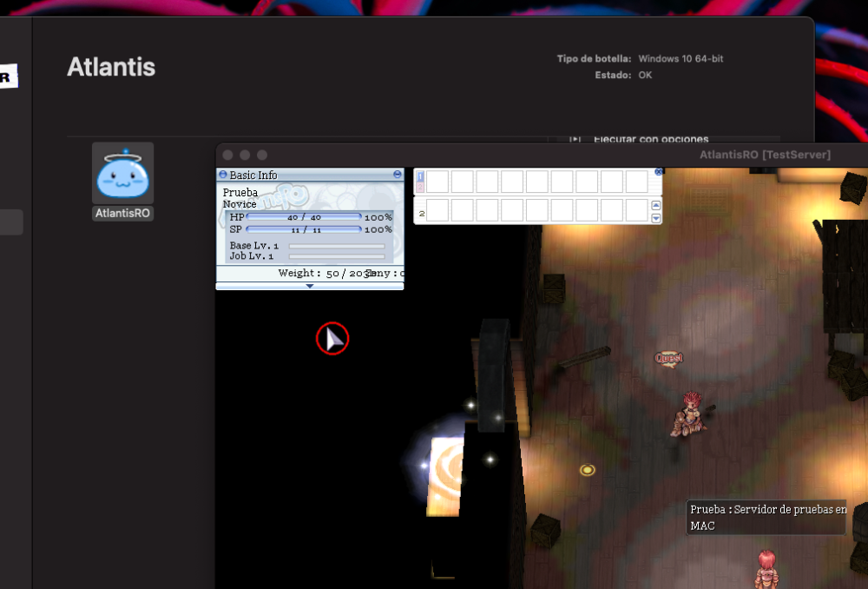The image size is (868, 589).
Task: Click the Quest speech bubble icon
Action: tap(668, 358)
